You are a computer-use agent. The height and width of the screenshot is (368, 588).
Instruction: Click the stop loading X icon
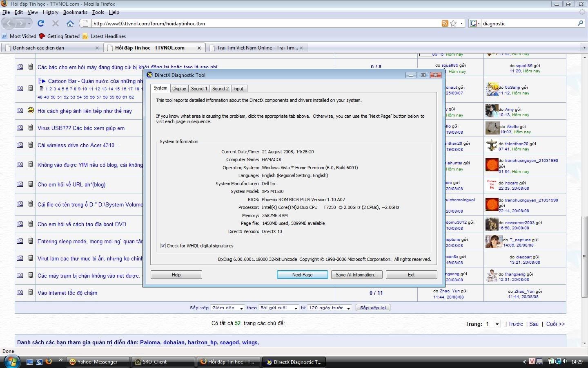[x=56, y=23]
